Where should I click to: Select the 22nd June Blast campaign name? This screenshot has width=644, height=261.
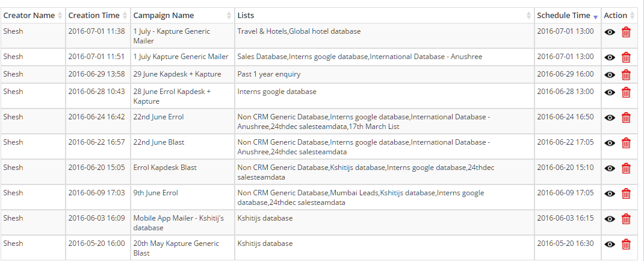click(x=159, y=142)
